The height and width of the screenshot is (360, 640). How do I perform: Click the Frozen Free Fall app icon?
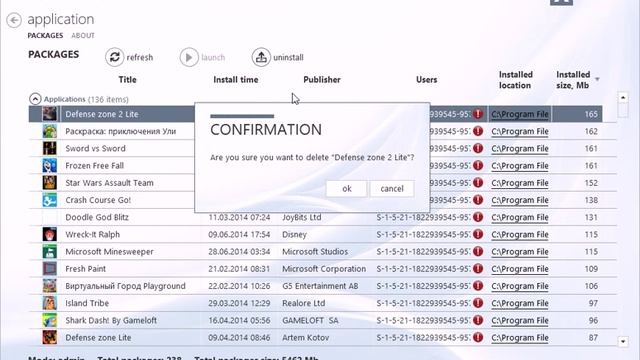tap(50, 165)
